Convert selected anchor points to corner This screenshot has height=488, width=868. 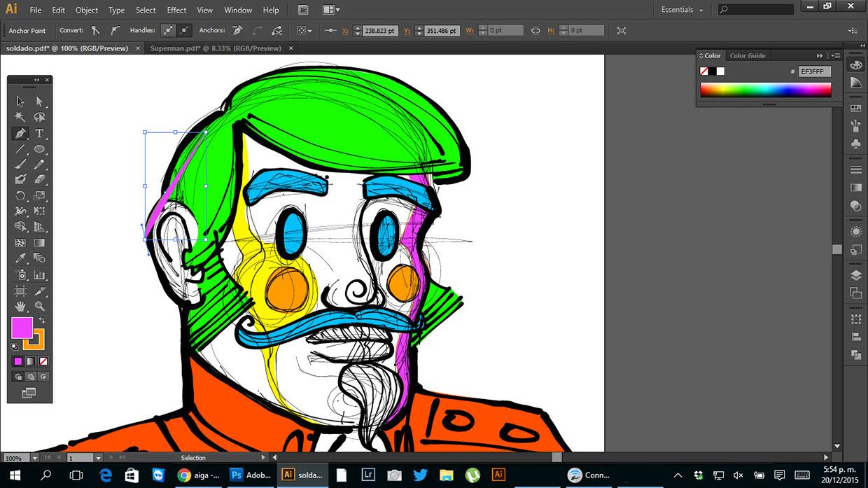[96, 31]
